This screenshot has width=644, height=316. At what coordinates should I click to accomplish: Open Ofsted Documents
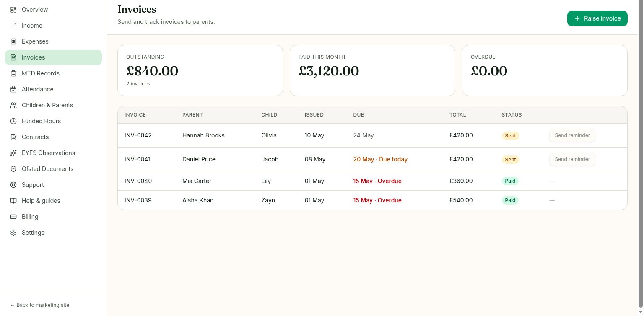click(x=53, y=169)
